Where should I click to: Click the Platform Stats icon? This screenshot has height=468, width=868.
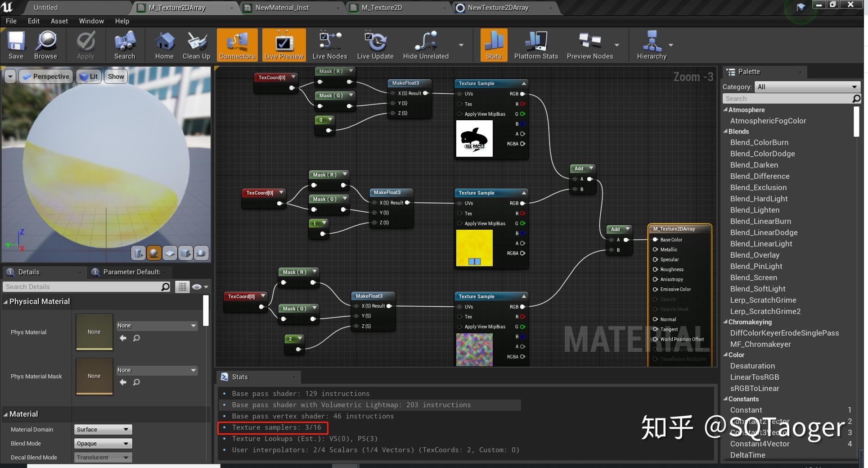[x=535, y=45]
